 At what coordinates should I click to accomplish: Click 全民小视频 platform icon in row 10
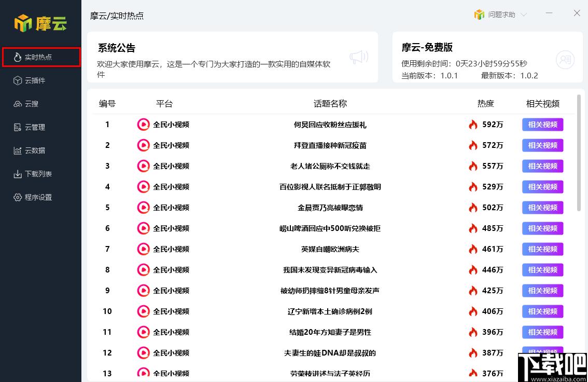pos(143,311)
